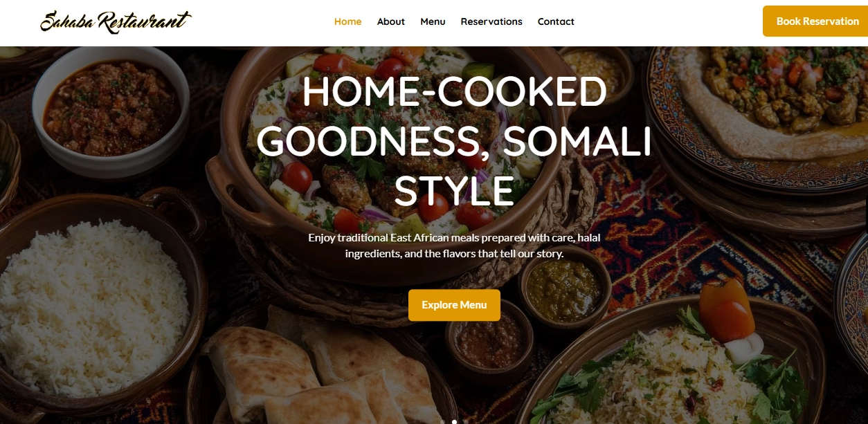Jump to third slide with right dot
The height and width of the screenshot is (424, 868).
coord(466,421)
